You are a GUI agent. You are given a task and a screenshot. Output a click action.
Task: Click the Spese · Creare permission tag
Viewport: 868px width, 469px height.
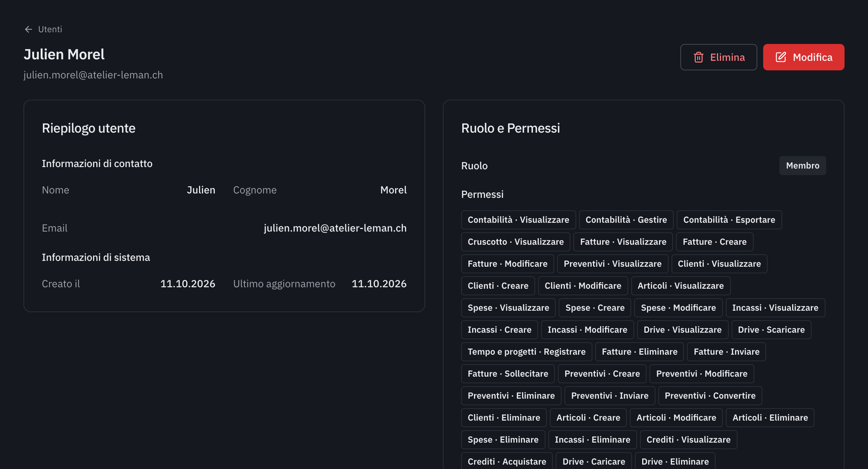click(595, 308)
